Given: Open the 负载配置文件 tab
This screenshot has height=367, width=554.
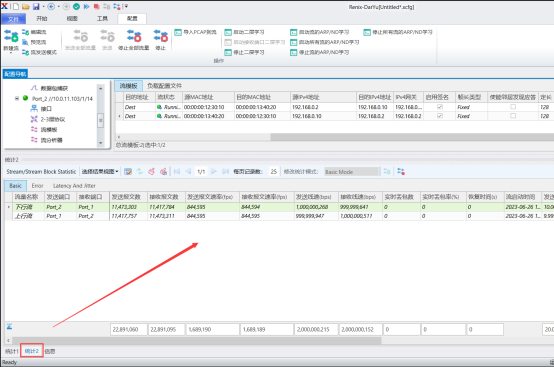Looking at the screenshot, I should [x=164, y=85].
